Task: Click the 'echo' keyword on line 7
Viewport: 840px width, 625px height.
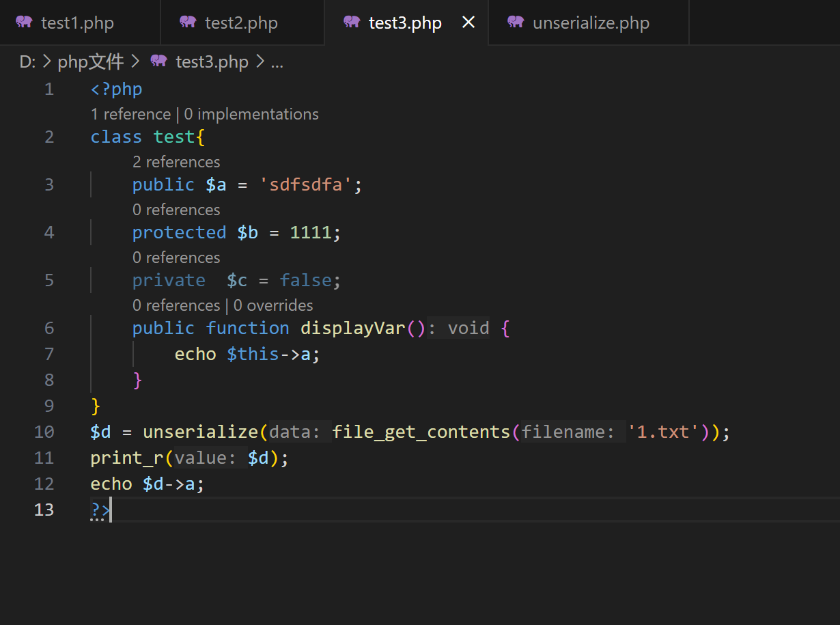Action: 195,354
